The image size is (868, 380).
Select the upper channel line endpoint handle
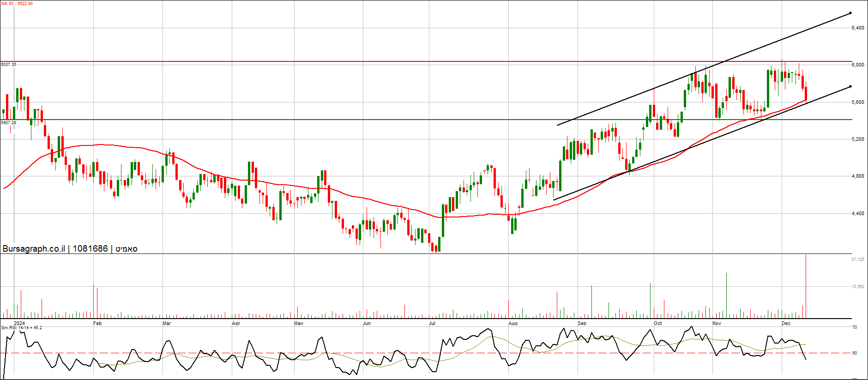850,13
